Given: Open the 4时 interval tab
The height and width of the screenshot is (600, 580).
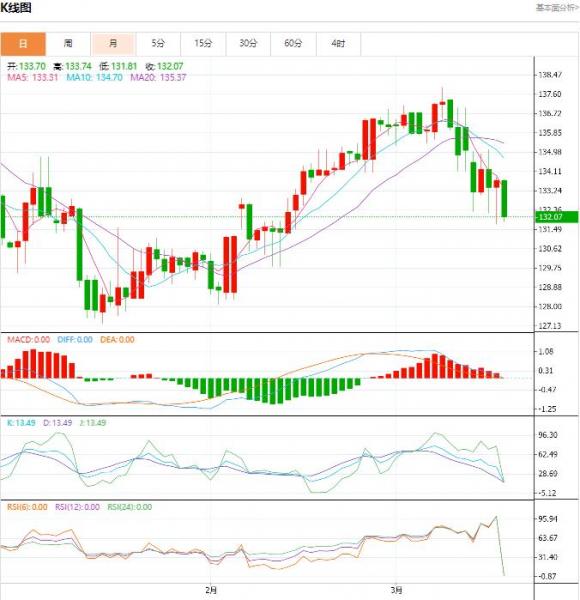Looking at the screenshot, I should pos(338,44).
